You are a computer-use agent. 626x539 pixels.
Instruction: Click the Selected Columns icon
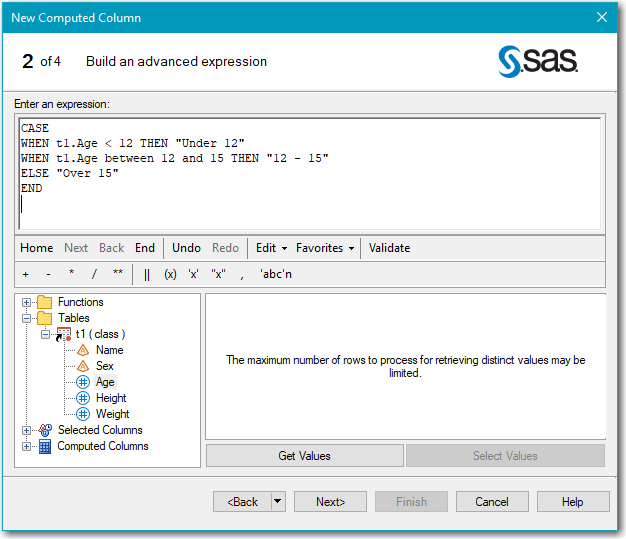click(x=45, y=430)
